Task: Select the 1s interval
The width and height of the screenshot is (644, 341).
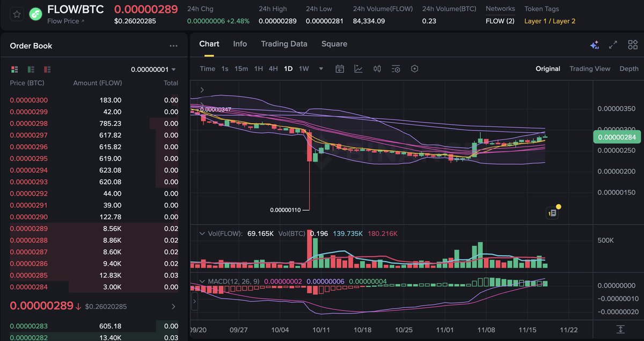Action: [x=225, y=69]
